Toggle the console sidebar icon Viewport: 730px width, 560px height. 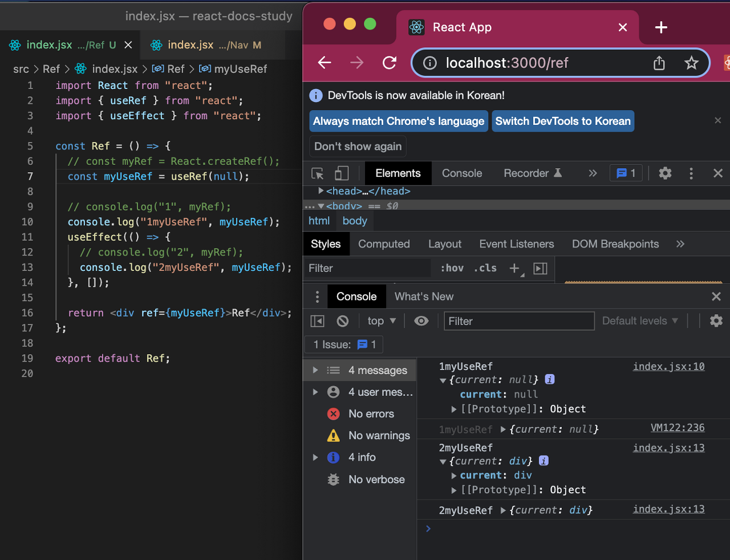point(317,321)
